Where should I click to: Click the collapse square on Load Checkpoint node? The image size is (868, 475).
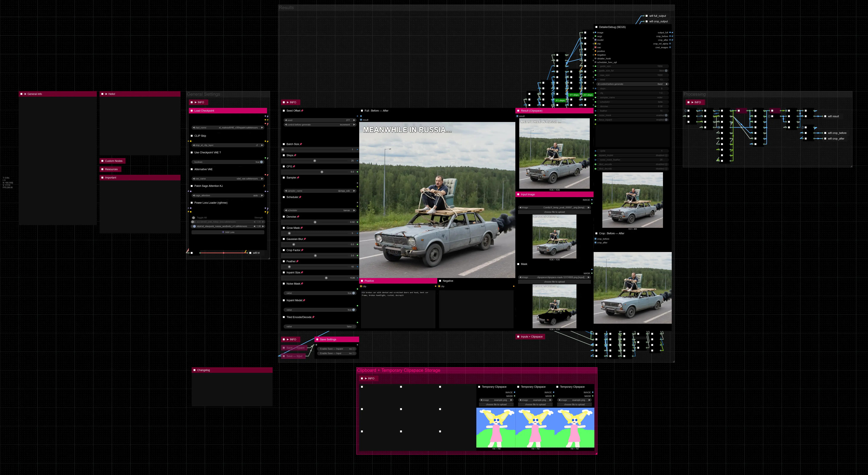click(192, 111)
